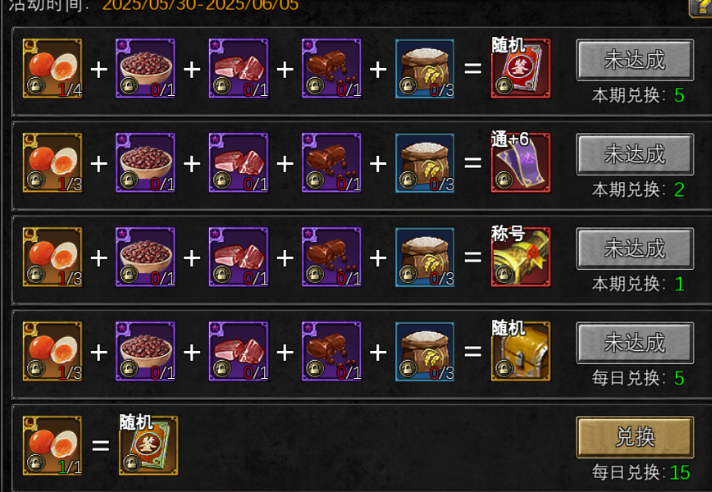Click salted egg icon showing 1/4
This screenshot has width=712, height=492.
pos(53,69)
